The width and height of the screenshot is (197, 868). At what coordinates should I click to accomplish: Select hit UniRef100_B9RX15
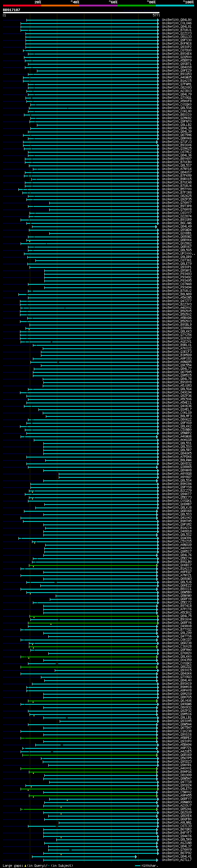pos(177,179)
